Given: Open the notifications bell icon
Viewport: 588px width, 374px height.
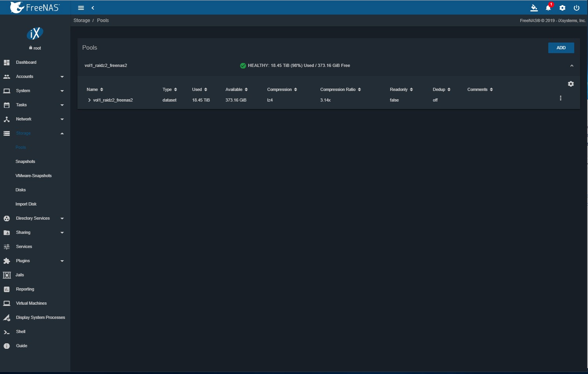Looking at the screenshot, I should tap(548, 8).
